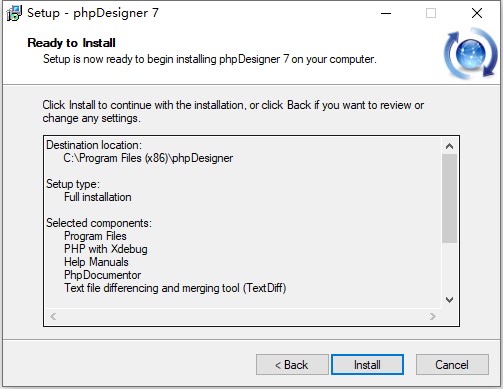Click the 'Setup is now ready to begin' subtitle
Screen dimensions: 503x389
pos(210,59)
